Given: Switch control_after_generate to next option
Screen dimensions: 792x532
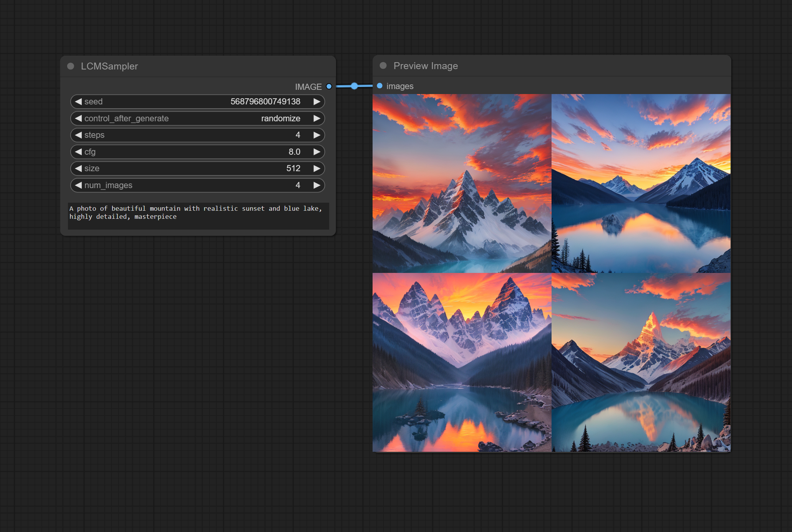Looking at the screenshot, I should 316,118.
